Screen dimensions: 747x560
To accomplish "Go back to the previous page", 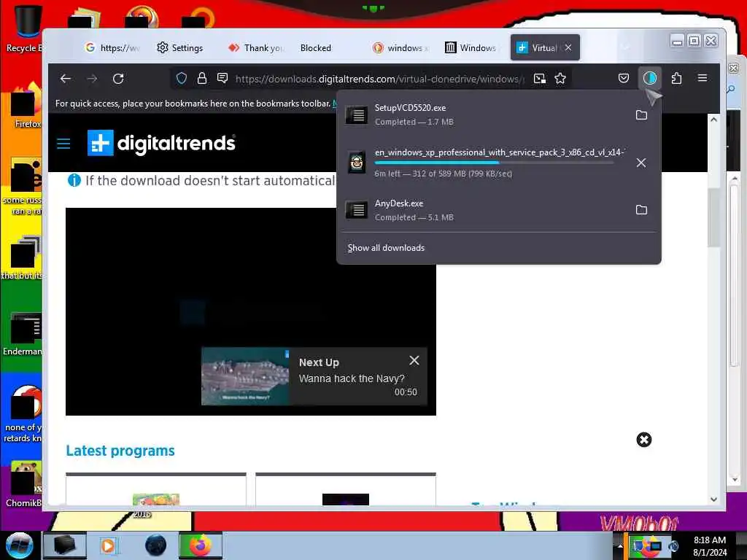I will (66, 79).
